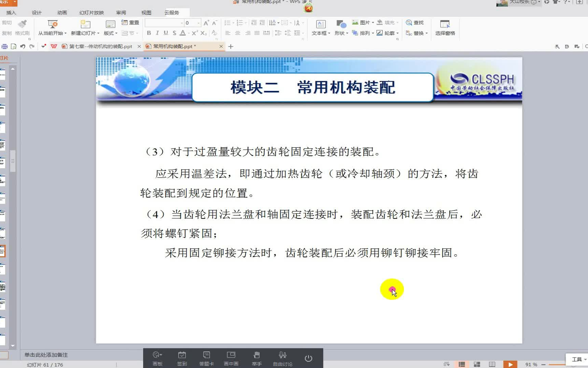Switch to slide sorter view icon

click(477, 364)
